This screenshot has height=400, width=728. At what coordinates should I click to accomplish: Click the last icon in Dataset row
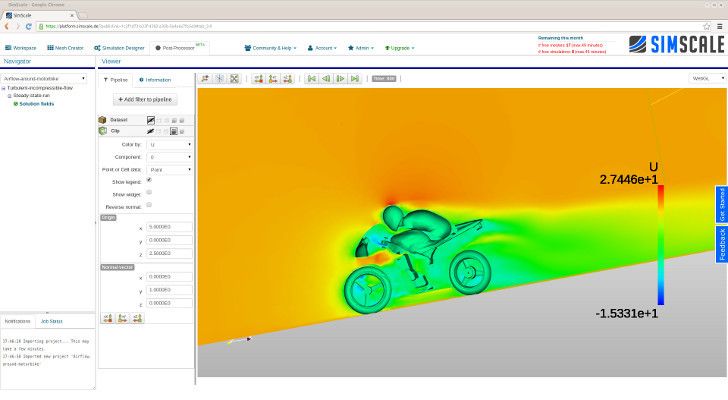click(182, 120)
